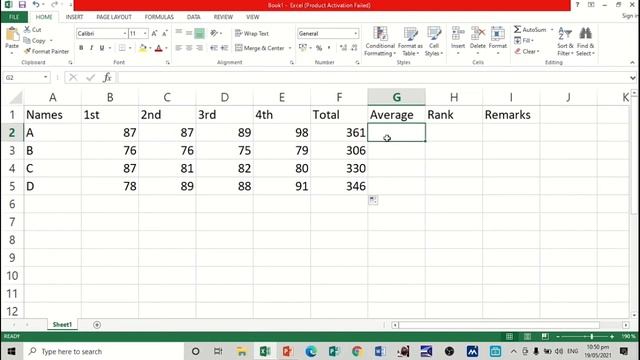
Task: Switch to Page Layout view in status bar
Action: 527,336
